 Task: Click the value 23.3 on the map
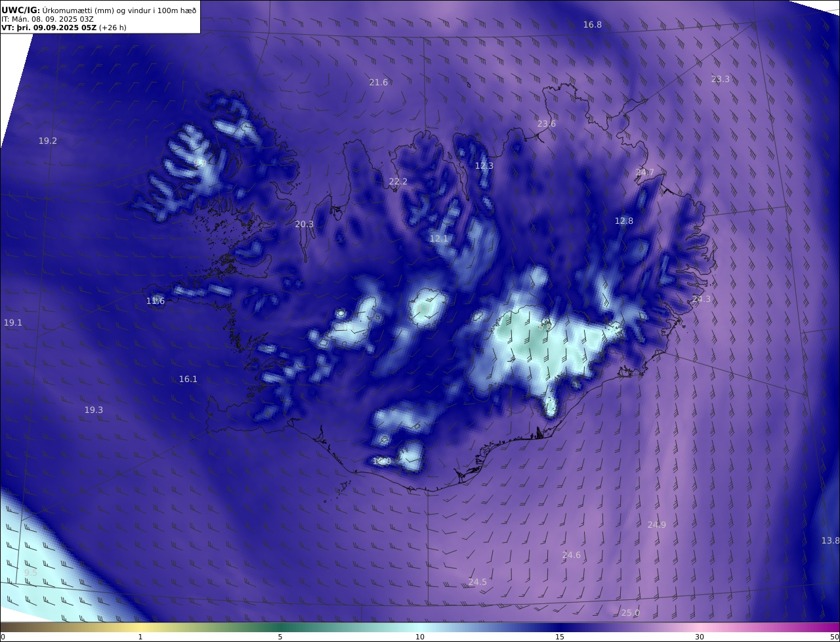click(721, 79)
